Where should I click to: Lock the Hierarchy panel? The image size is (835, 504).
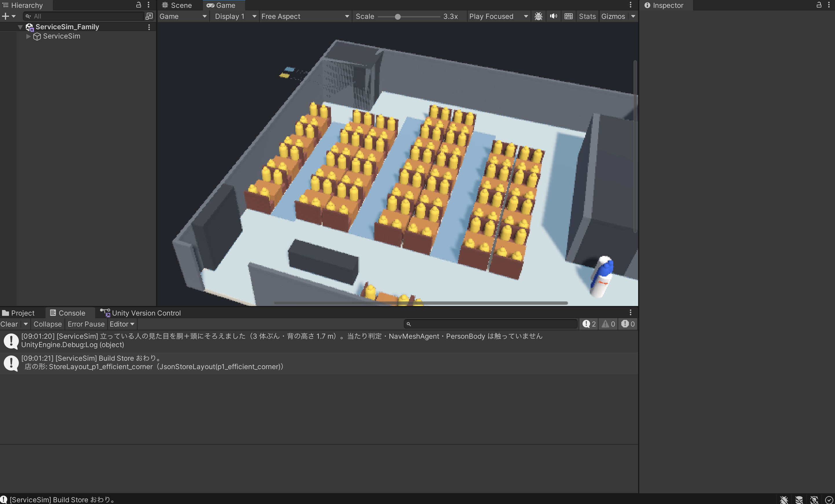click(138, 5)
